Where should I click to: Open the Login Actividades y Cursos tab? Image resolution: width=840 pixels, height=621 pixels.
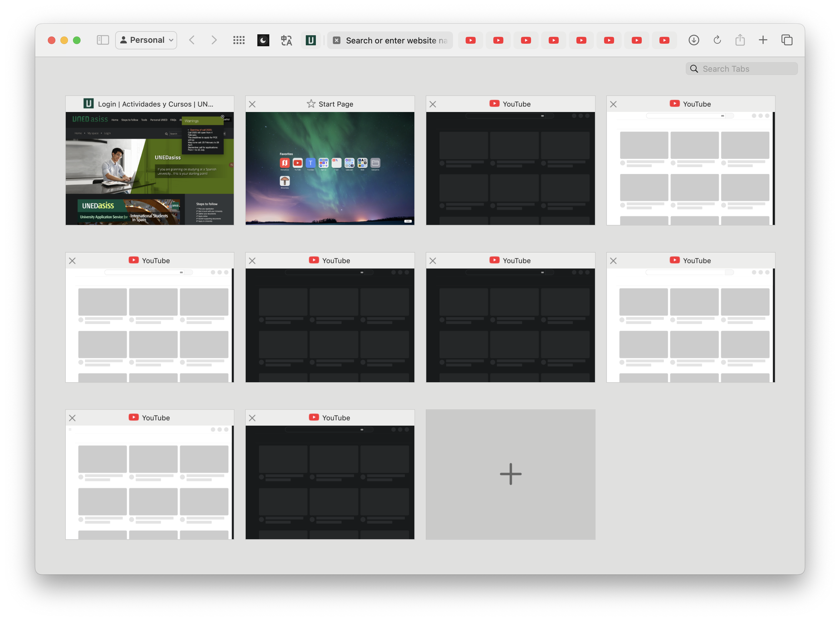[149, 168]
